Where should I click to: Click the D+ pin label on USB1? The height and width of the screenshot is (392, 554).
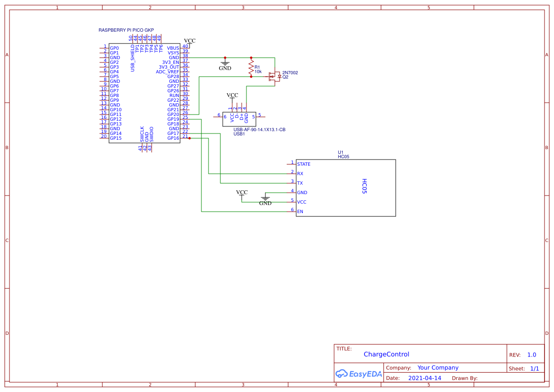[242, 117]
